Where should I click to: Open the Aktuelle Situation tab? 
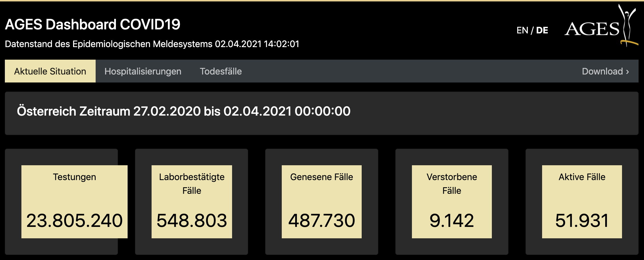pyautogui.click(x=50, y=71)
